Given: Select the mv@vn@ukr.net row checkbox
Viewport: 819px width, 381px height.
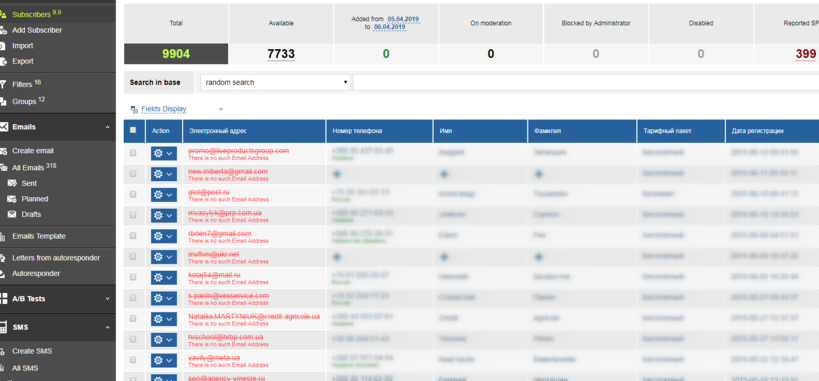Looking at the screenshot, I should [x=133, y=256].
